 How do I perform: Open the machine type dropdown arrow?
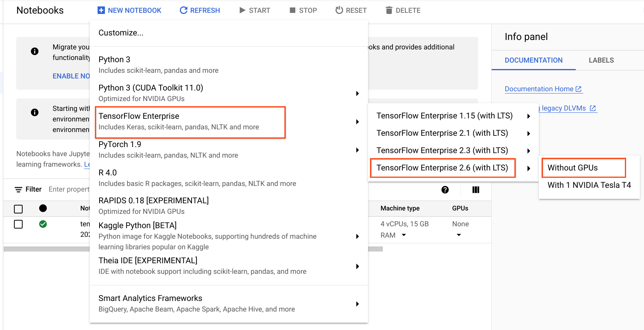click(404, 235)
